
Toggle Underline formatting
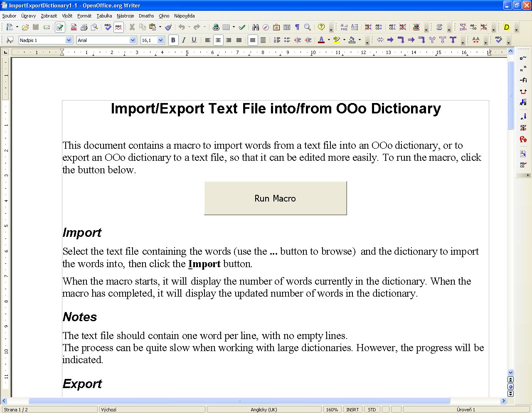(x=194, y=40)
